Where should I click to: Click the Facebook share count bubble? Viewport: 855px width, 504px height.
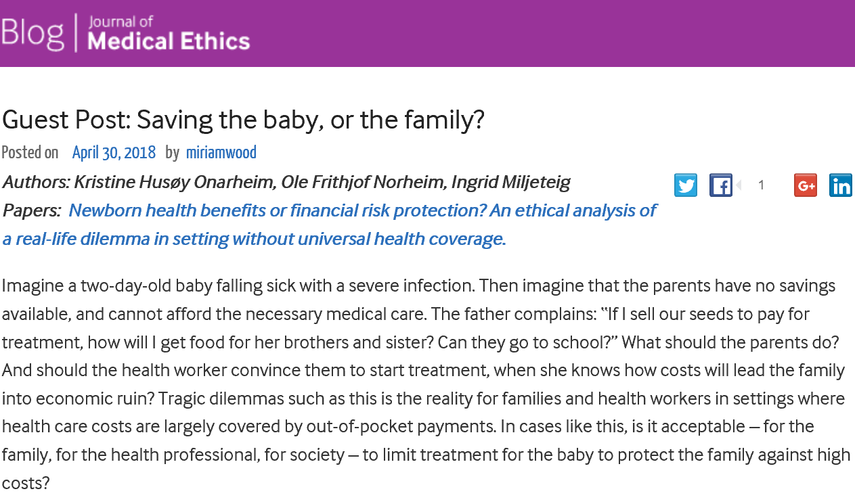pyautogui.click(x=761, y=185)
